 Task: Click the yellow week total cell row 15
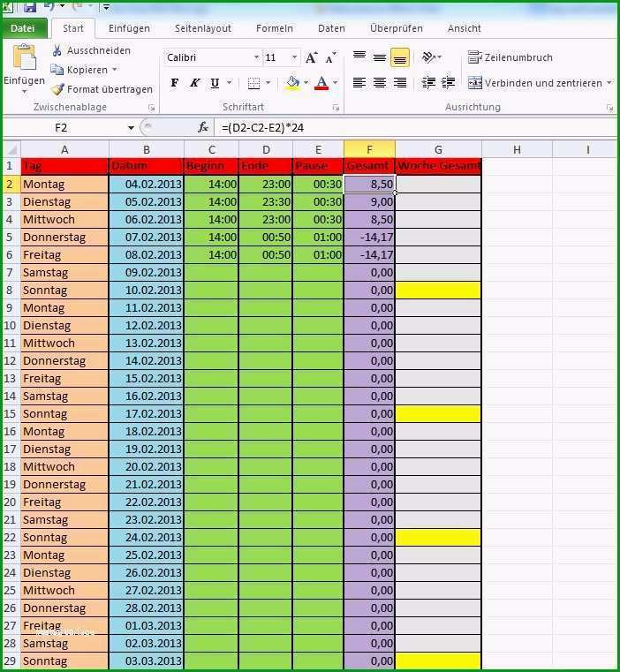tap(438, 414)
